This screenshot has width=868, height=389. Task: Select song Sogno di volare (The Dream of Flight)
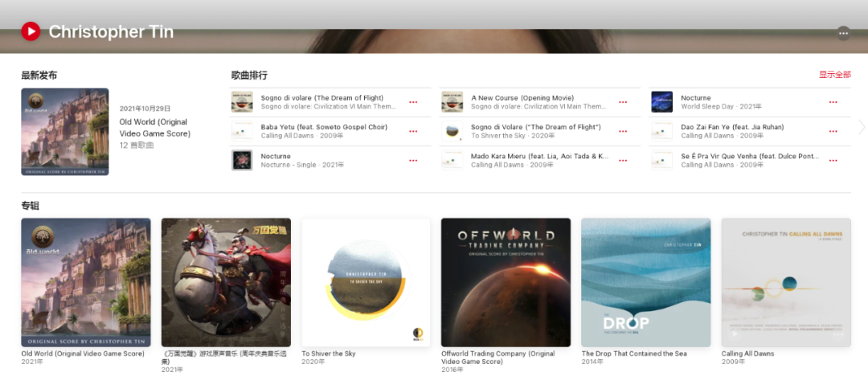tap(322, 98)
